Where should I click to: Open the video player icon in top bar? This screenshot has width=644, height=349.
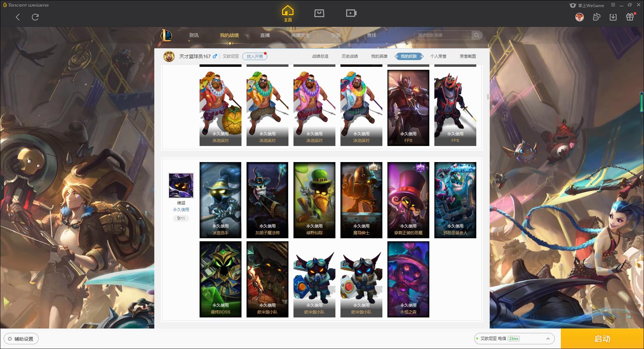351,13
